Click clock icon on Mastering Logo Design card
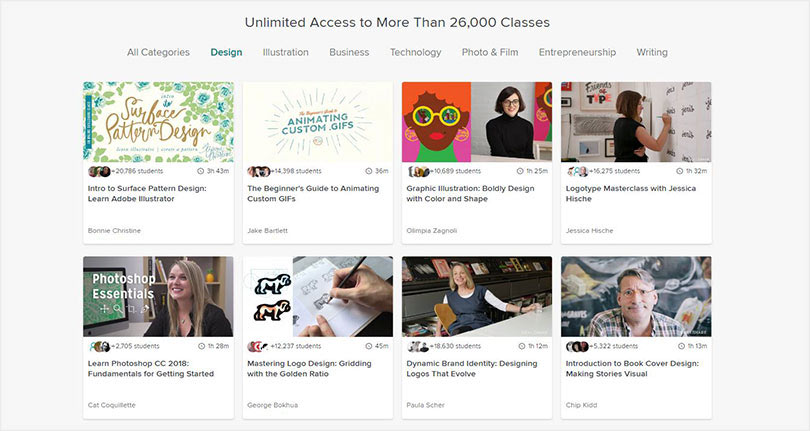The image size is (810, 431). pos(369,346)
